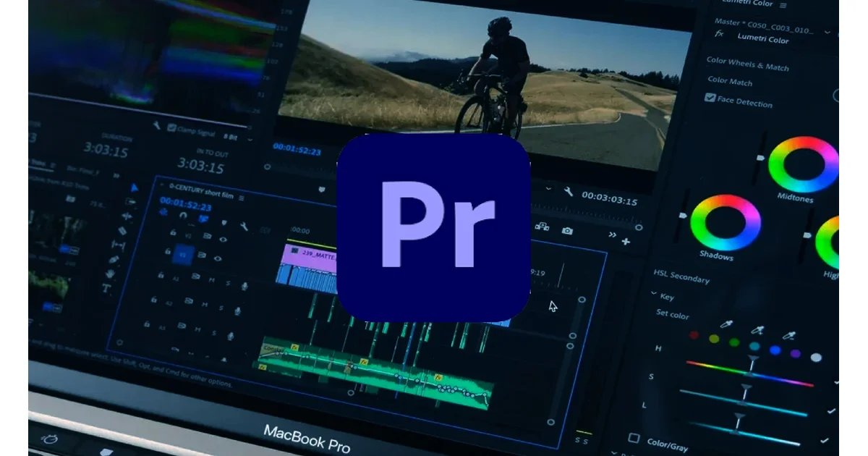
Task: Click the Shadows luminance slider handle
Action: point(682,215)
